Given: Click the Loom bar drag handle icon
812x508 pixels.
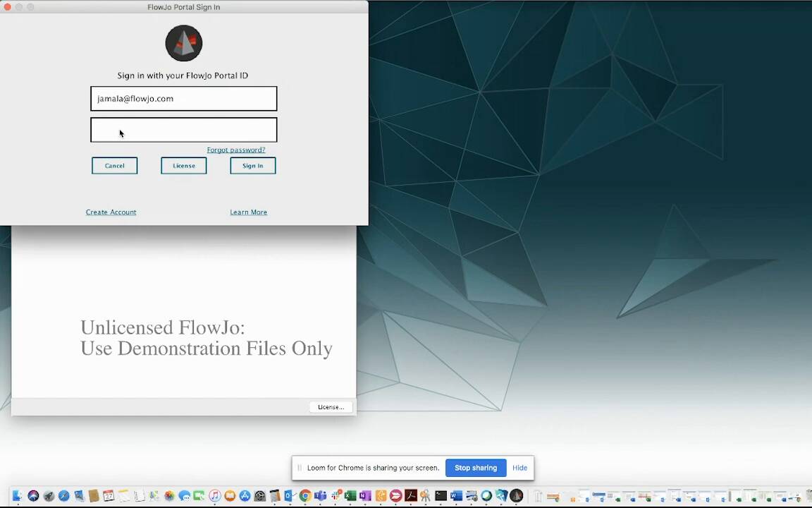Looking at the screenshot, I should click(x=300, y=468).
